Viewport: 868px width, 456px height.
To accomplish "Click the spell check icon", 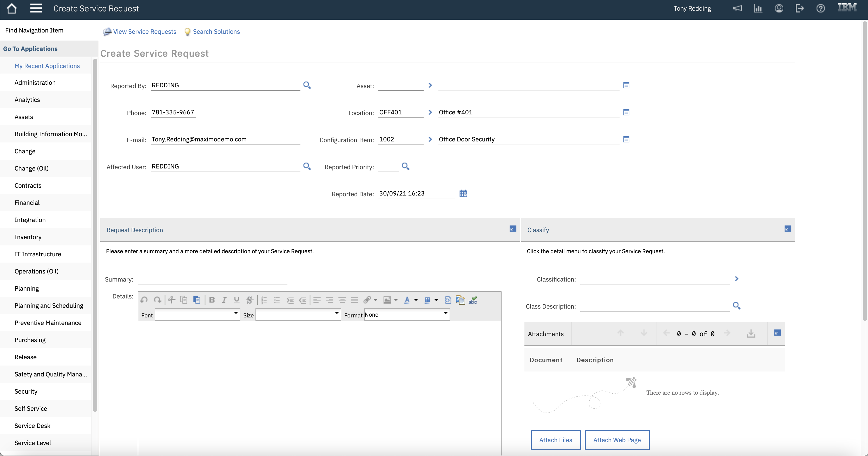I will [473, 300].
